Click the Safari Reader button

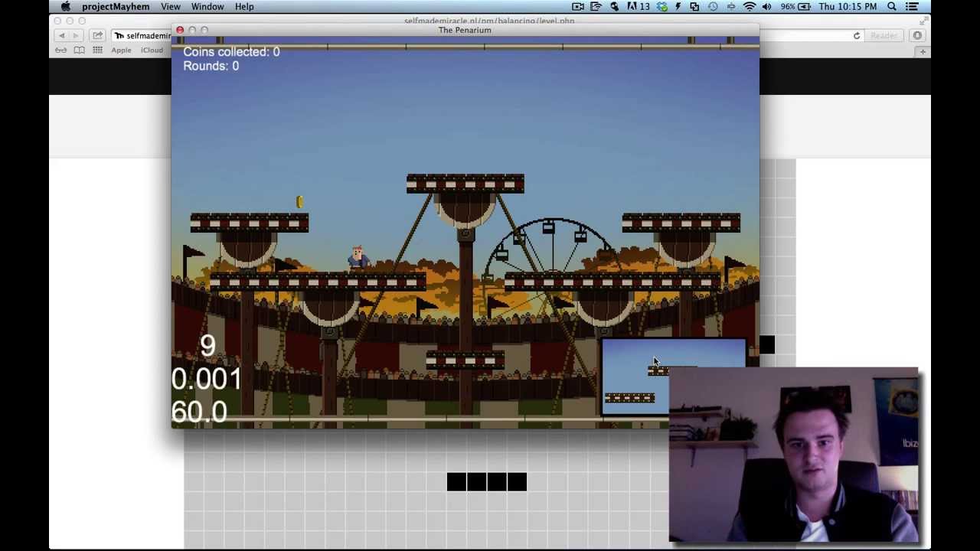click(883, 36)
